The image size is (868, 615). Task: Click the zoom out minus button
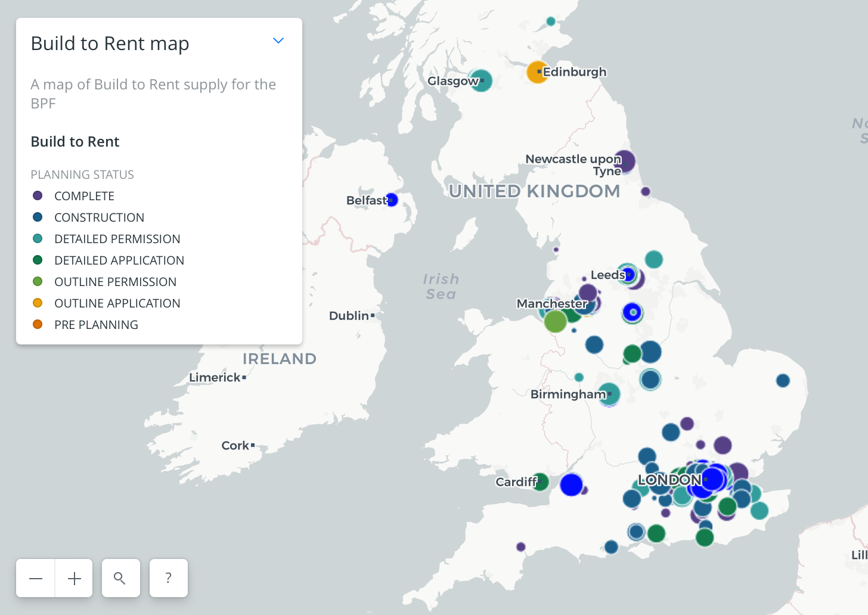coord(36,578)
